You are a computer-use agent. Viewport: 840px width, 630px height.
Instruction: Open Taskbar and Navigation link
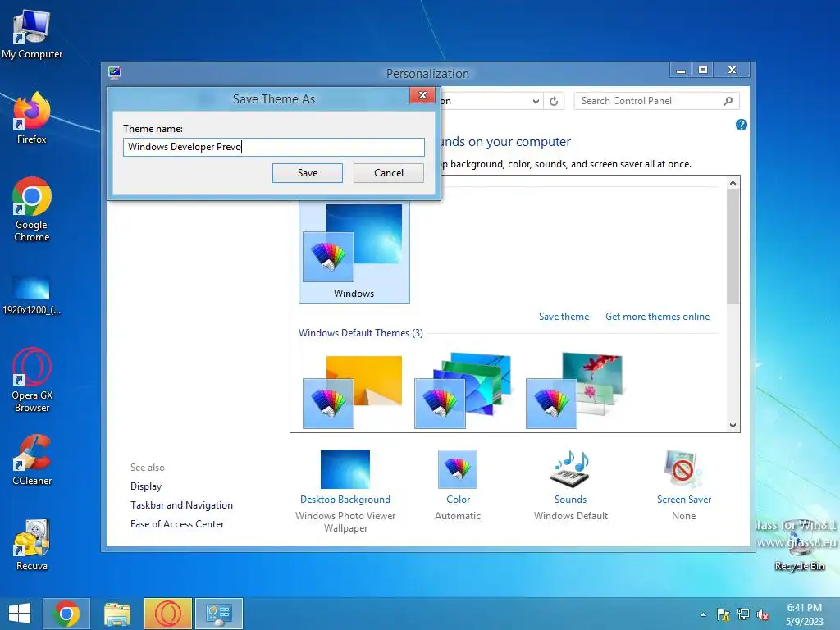tap(181, 505)
